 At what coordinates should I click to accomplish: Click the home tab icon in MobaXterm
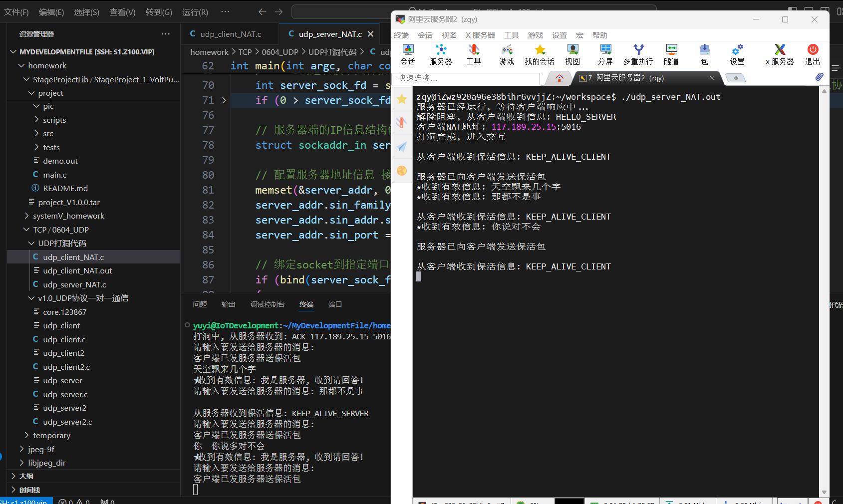click(x=560, y=78)
